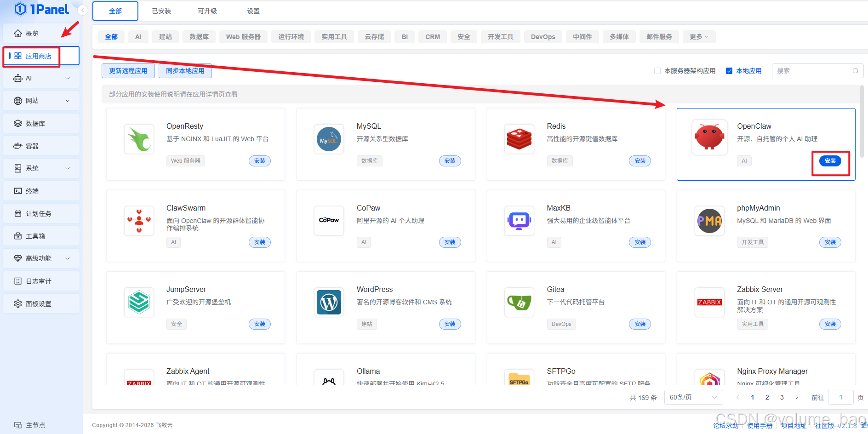Install the OpenClaw application
This screenshot has height=434, width=868.
tap(830, 160)
